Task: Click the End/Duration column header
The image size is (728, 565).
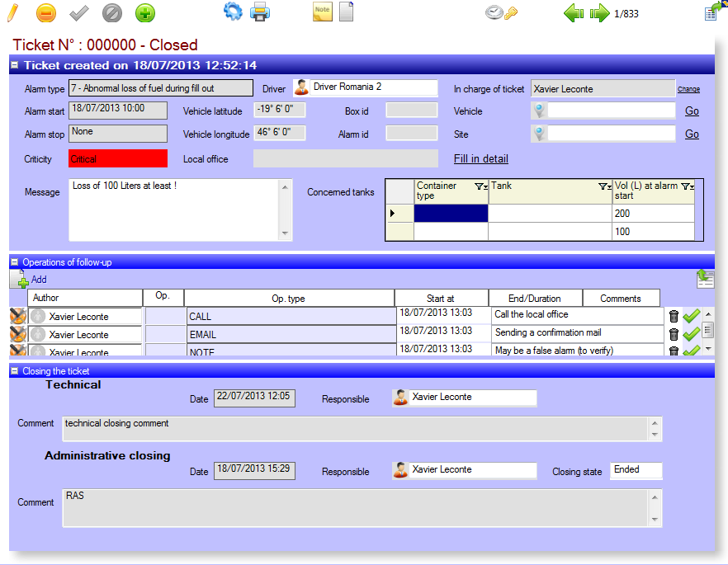Action: point(535,299)
